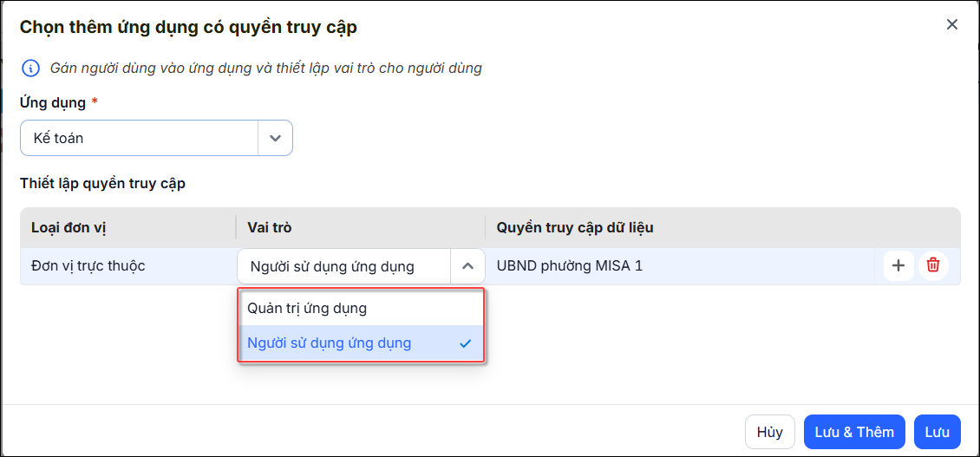Viewport: 980px width, 457px height.
Task: Click the Đơn vị trực thuộc cell
Action: point(88,265)
